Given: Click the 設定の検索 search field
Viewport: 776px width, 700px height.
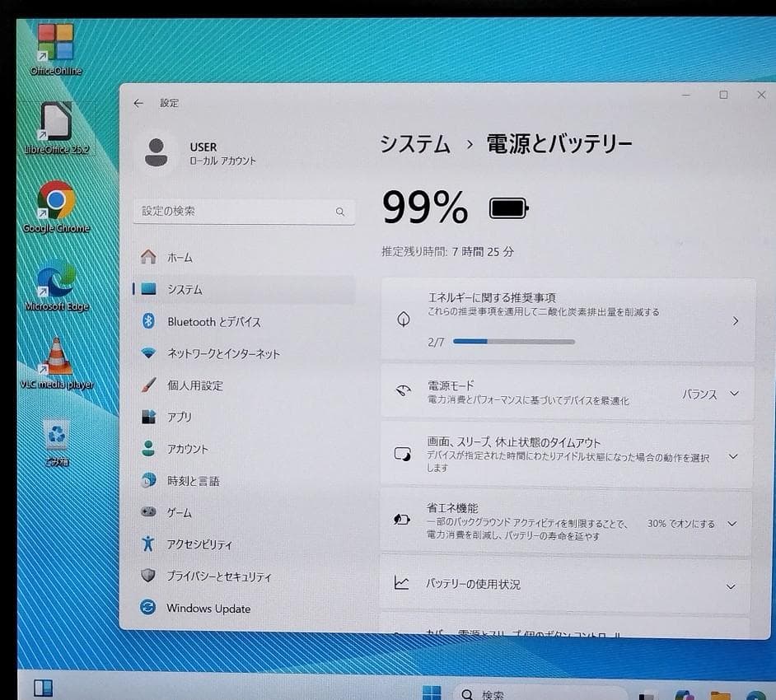Looking at the screenshot, I should (x=243, y=212).
